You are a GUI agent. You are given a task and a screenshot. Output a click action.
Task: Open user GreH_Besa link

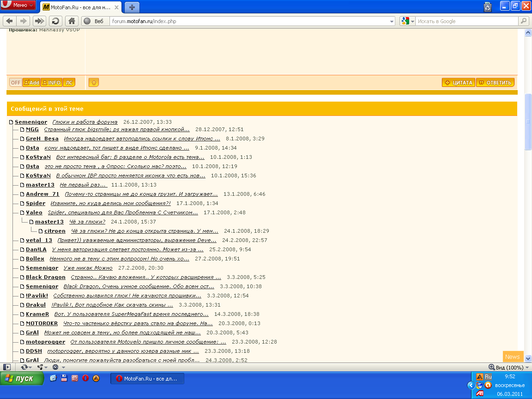[42, 139]
